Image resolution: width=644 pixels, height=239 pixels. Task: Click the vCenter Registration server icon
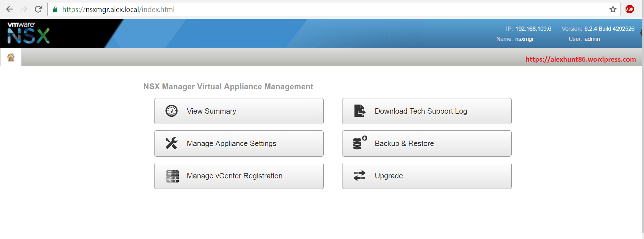coord(172,176)
